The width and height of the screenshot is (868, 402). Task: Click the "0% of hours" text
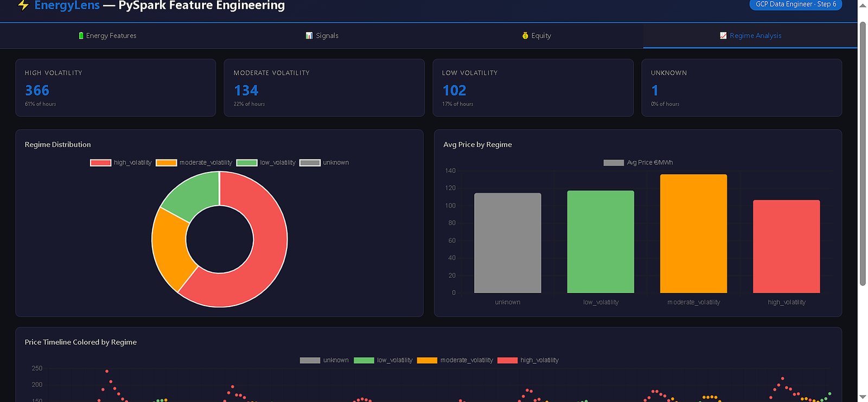665,104
